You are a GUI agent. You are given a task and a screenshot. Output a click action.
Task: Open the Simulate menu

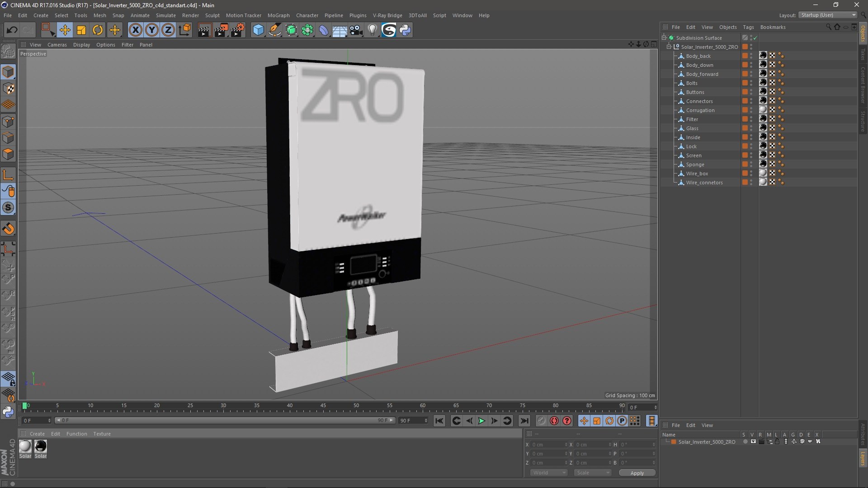166,15
